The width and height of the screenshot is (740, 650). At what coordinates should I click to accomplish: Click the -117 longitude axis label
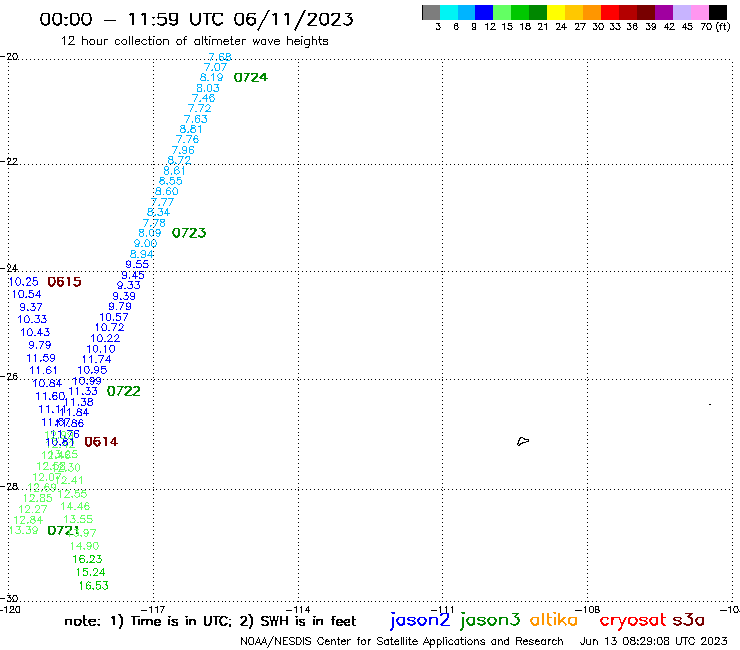coord(153,610)
